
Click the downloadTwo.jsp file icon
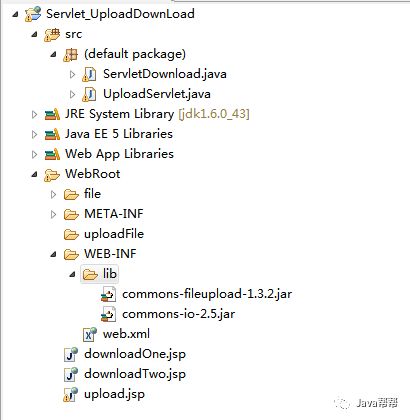point(71,374)
